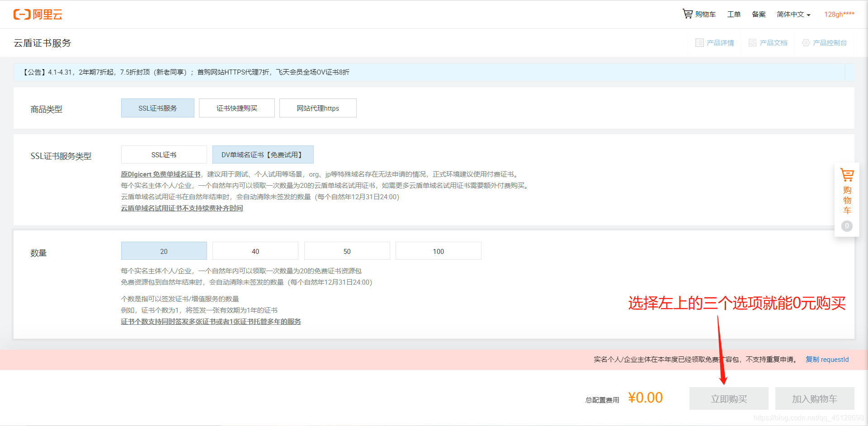Click the 立即购买 button
This screenshot has width=868, height=426.
tap(729, 398)
